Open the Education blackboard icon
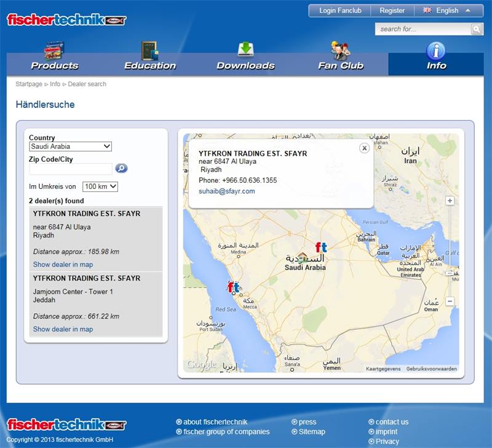Screen dimensions: 492x448 point(150,50)
